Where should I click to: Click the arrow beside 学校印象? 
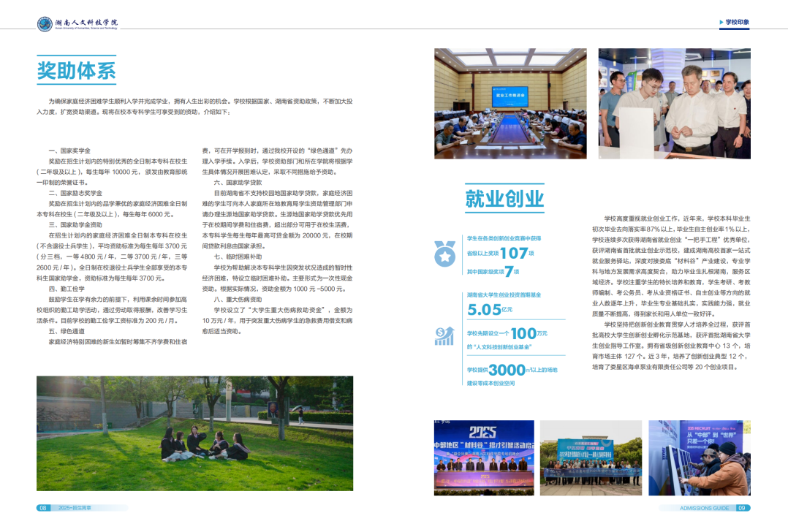pyautogui.click(x=721, y=23)
